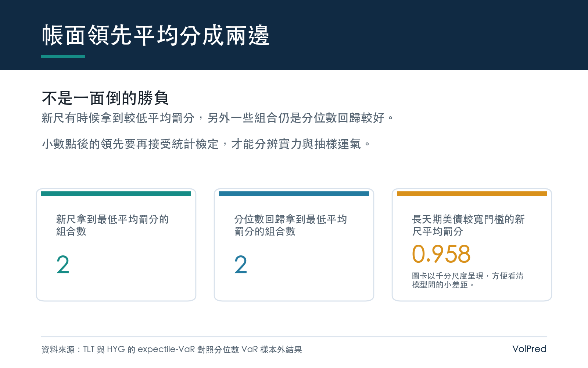Click the VolPred footer label
The height and width of the screenshot is (368, 588).
pyautogui.click(x=529, y=349)
